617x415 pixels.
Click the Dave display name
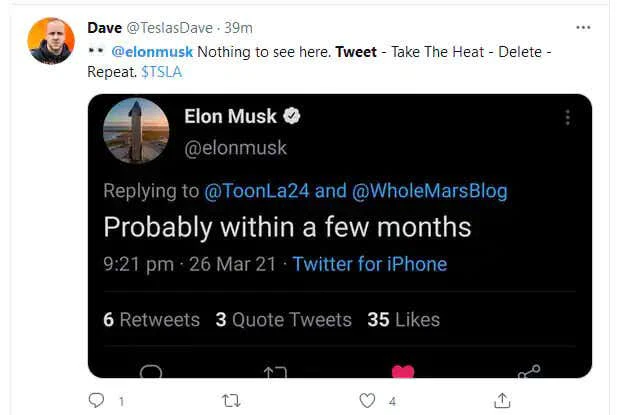[x=105, y=27]
